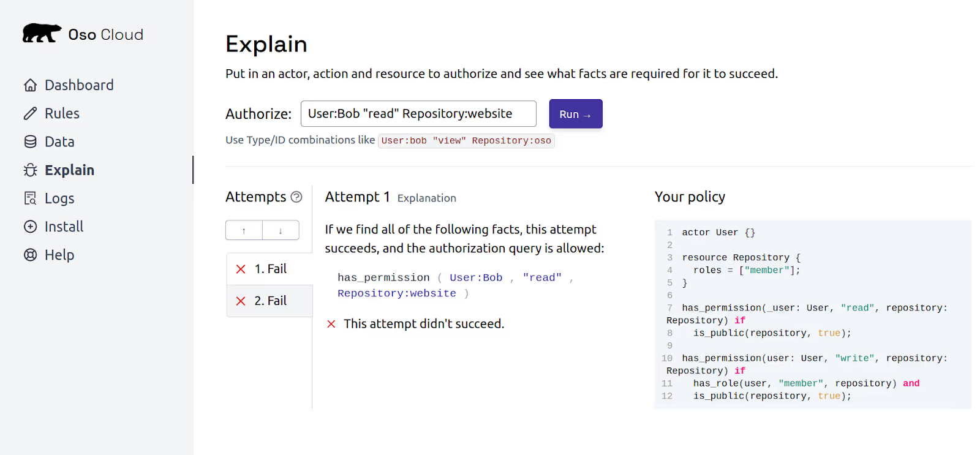Click 'Repository:website' in the fact
The image size is (980, 455).
coord(397,293)
